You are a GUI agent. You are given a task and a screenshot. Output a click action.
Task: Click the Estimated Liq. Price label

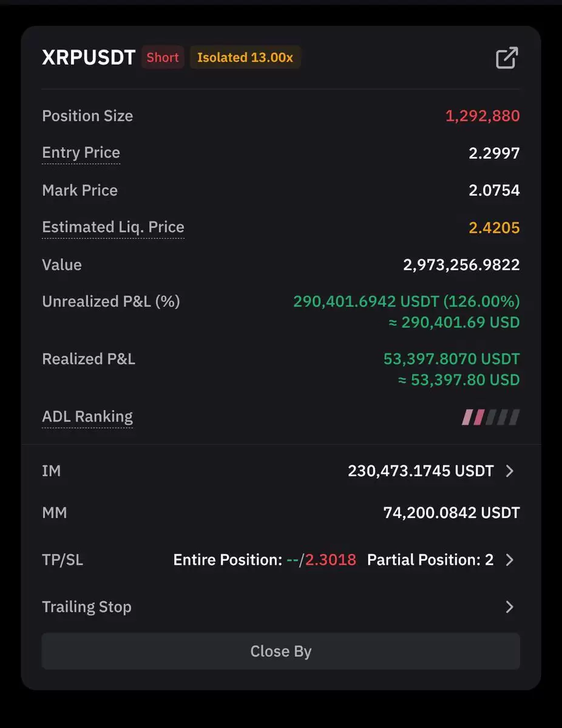pos(113,227)
